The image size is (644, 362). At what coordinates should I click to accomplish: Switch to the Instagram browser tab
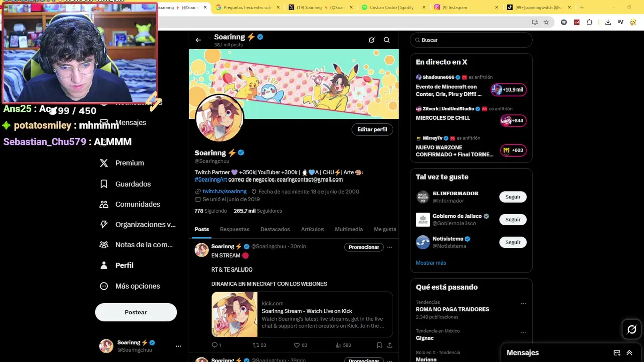tap(465, 7)
